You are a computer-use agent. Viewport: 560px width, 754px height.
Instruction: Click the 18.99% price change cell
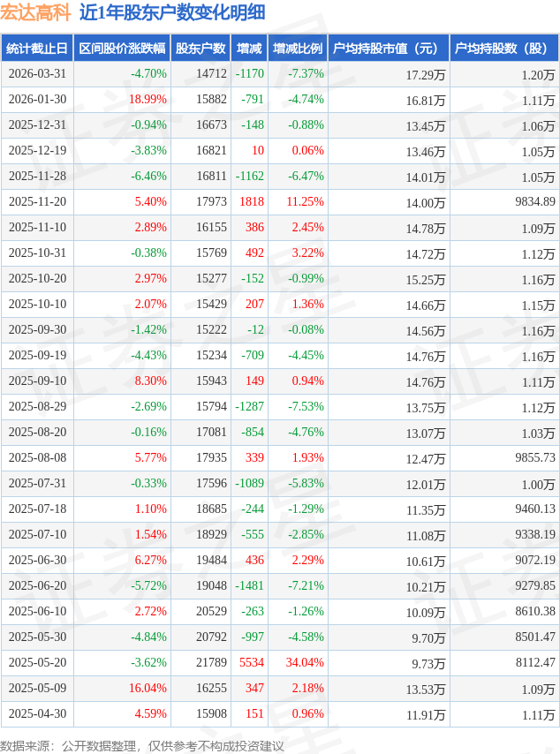point(148,100)
